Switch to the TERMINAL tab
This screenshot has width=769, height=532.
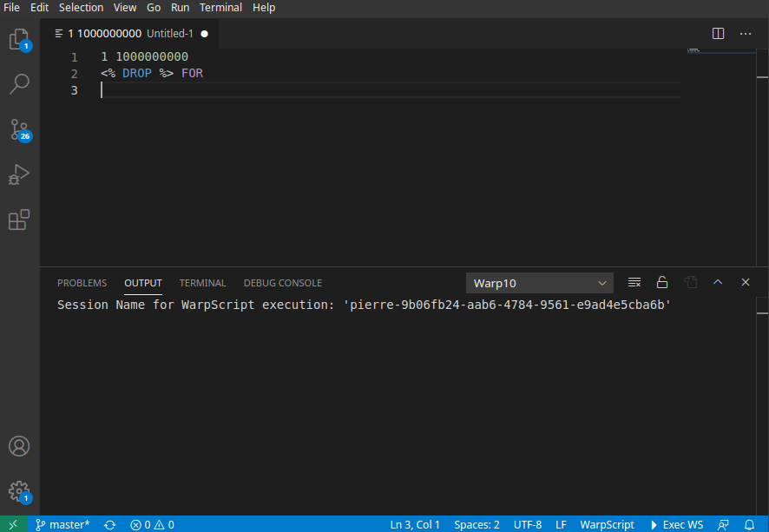click(x=202, y=283)
